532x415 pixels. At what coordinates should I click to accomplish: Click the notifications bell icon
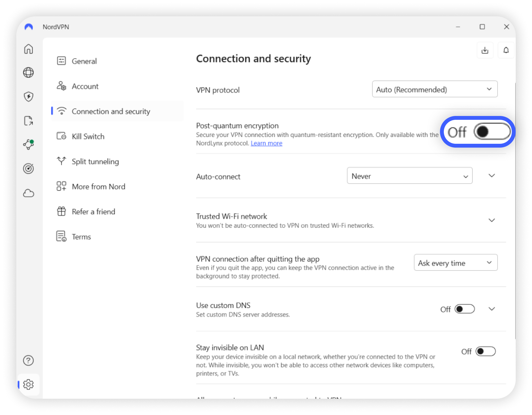click(x=506, y=50)
